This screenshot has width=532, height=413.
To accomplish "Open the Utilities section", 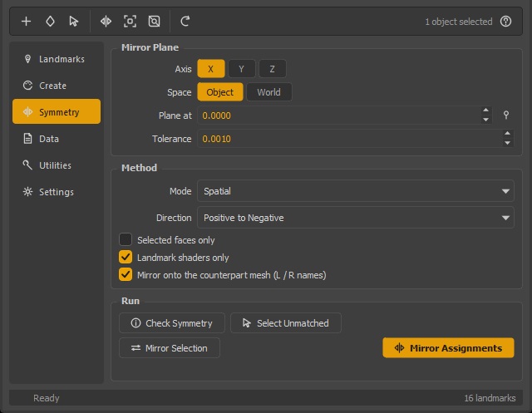I will tap(57, 165).
